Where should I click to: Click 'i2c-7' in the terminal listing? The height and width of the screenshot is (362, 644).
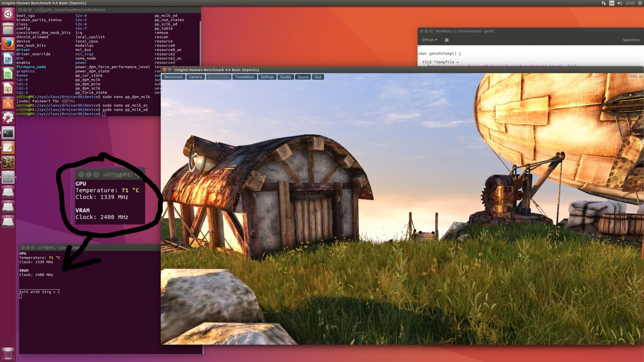(x=81, y=28)
